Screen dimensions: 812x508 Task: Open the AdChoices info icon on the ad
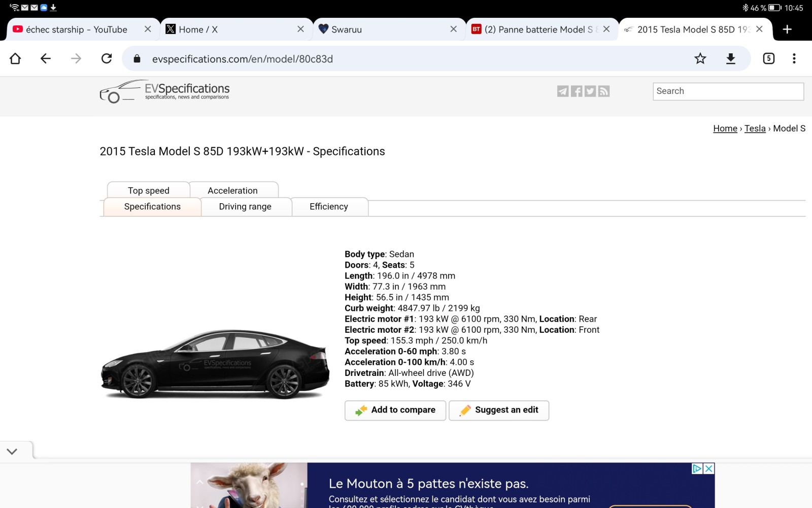(x=698, y=468)
